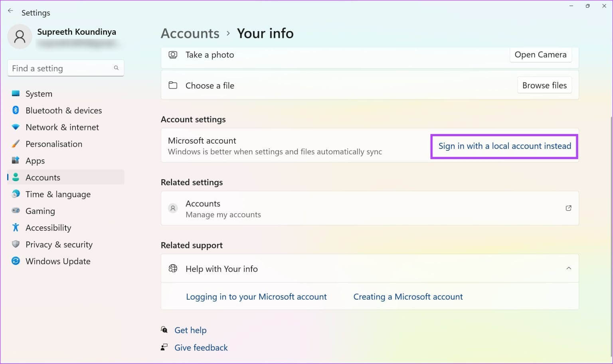Viewport: 613px width, 364px height.
Task: Click the Windows Update sync icon
Action: (16, 261)
